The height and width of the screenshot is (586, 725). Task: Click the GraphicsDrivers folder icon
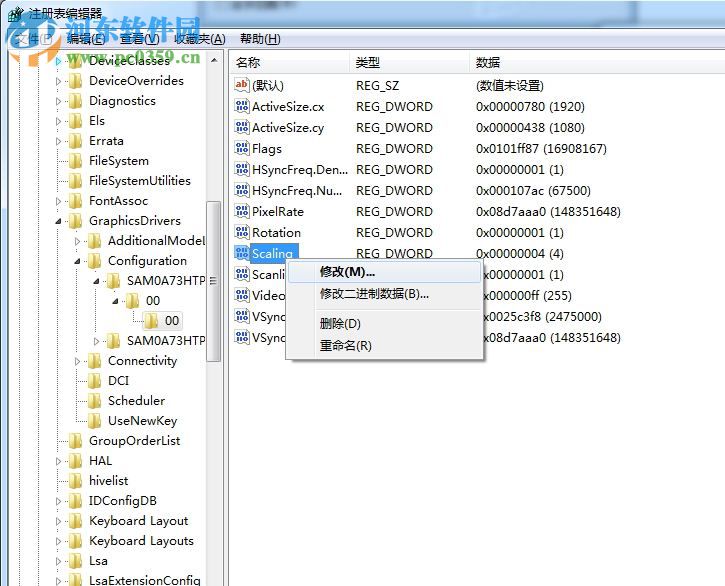tap(75, 221)
